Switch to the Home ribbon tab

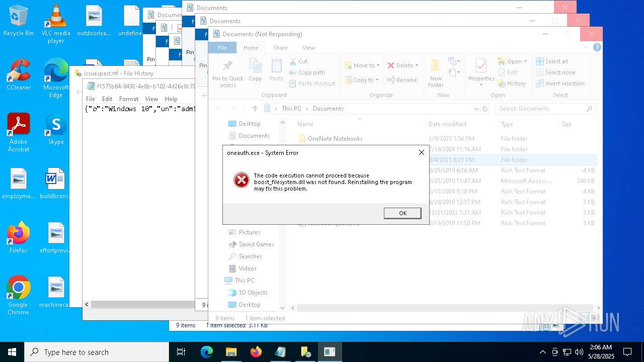click(251, 48)
